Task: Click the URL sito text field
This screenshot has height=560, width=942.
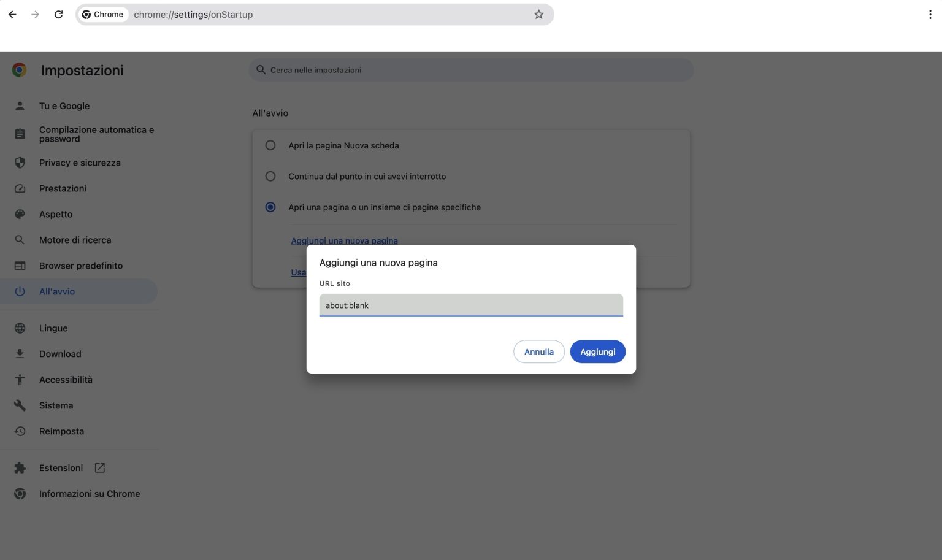Action: tap(470, 305)
